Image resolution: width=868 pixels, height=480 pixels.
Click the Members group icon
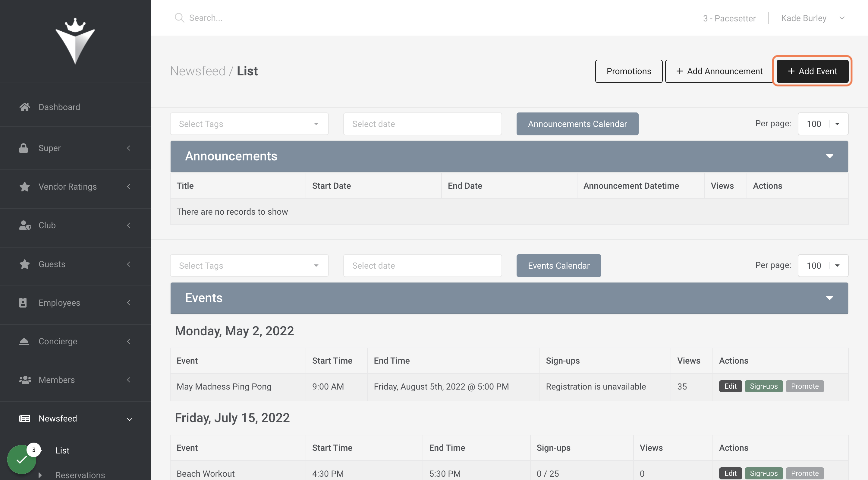point(25,380)
